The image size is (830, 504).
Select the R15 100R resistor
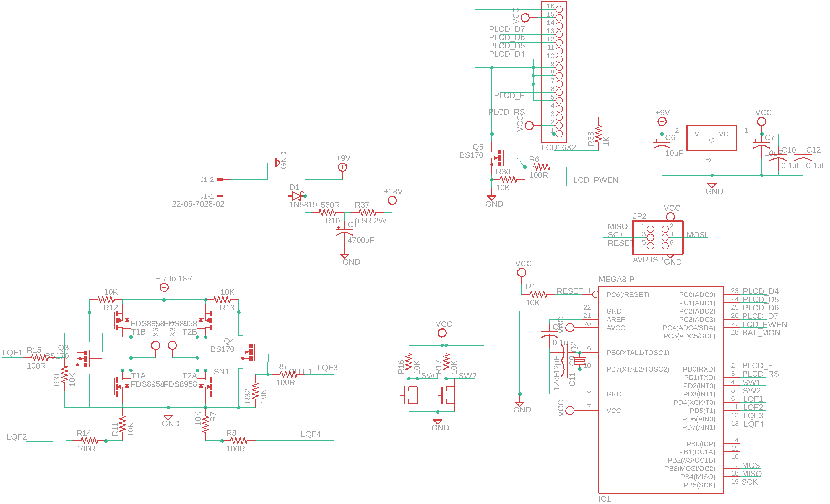tap(40, 357)
